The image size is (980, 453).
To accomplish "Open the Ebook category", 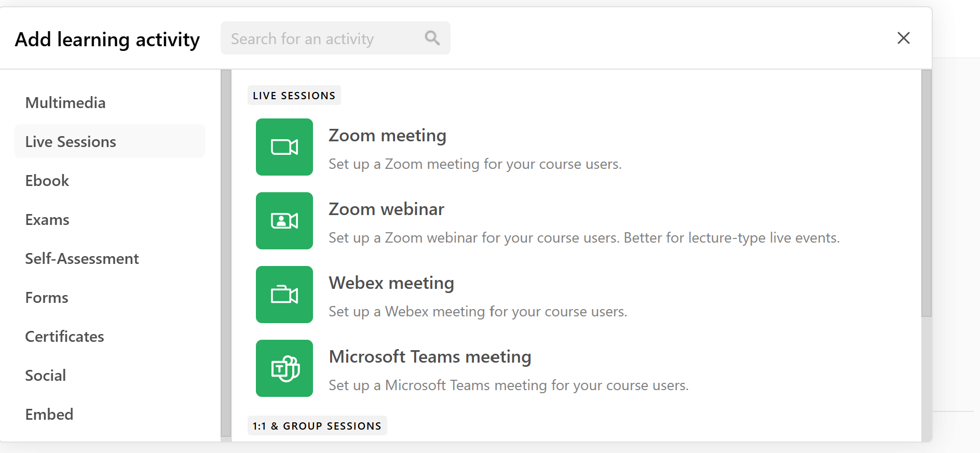I will (x=47, y=180).
